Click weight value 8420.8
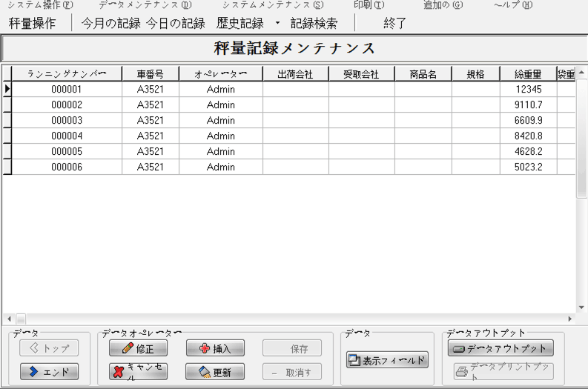This screenshot has width=588, height=389. point(529,136)
